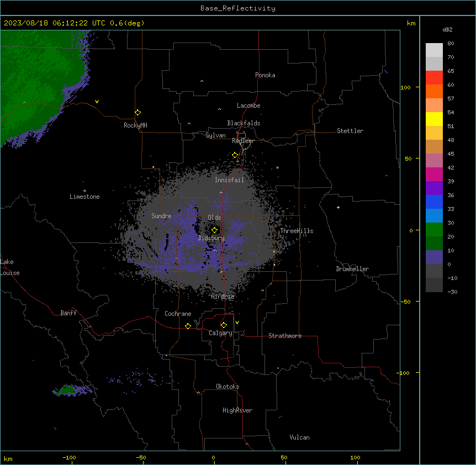Image resolution: width=476 pixels, height=465 pixels.
Task: Click the Lake Louise label at left edge
Action: pos(10,267)
